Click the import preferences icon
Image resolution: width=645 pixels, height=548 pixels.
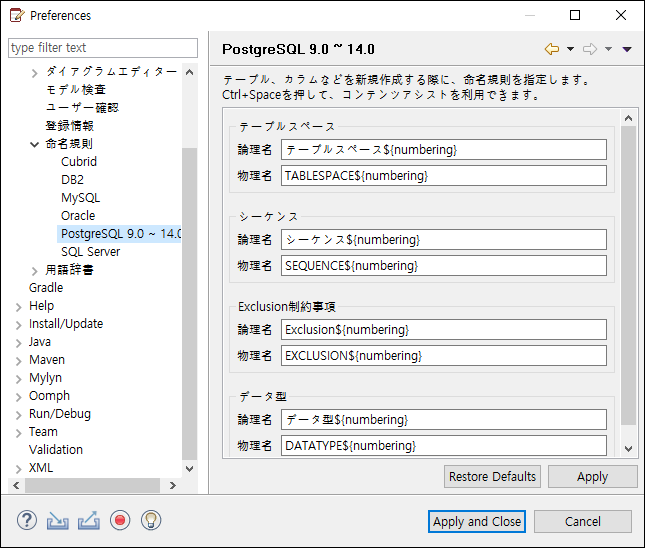[58, 520]
